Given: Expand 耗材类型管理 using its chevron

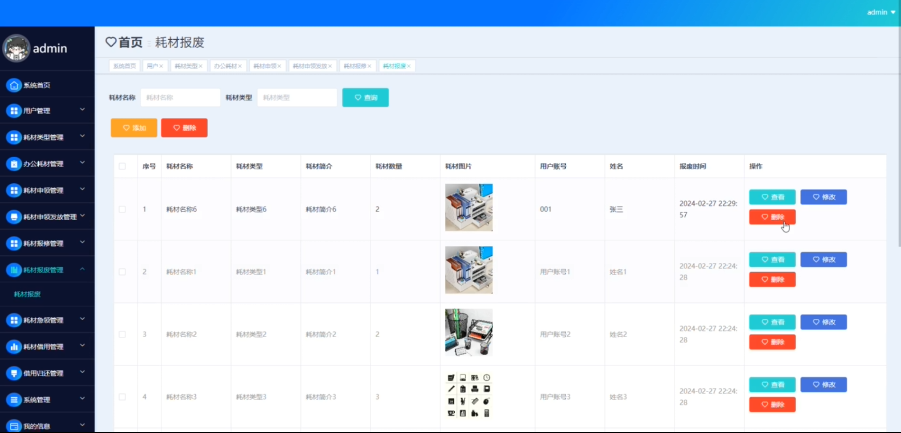Looking at the screenshot, I should (82, 136).
